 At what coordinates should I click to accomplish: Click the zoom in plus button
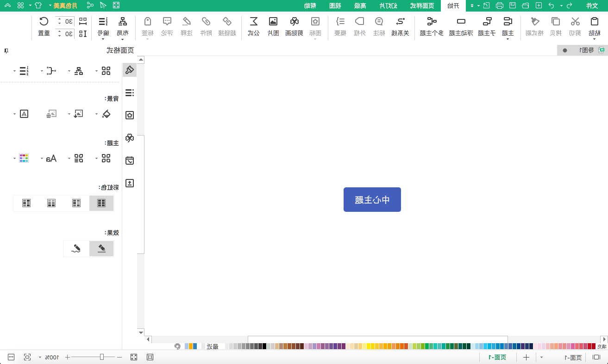(x=68, y=357)
